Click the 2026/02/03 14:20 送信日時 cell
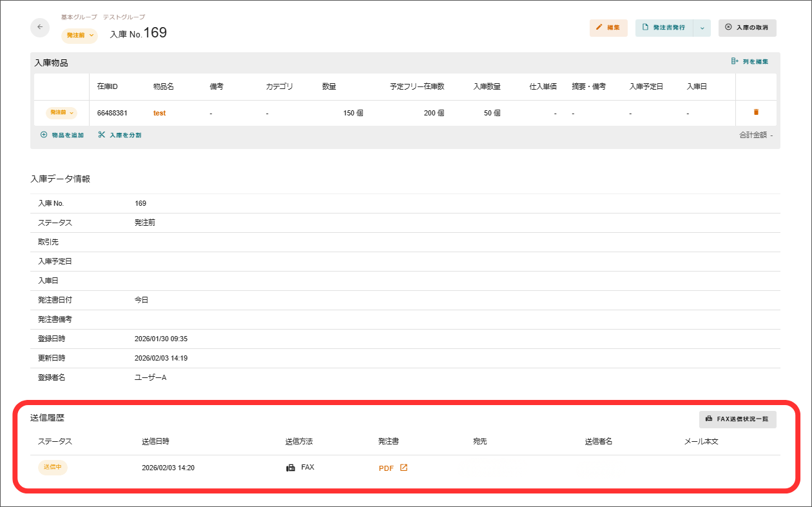 click(x=168, y=468)
